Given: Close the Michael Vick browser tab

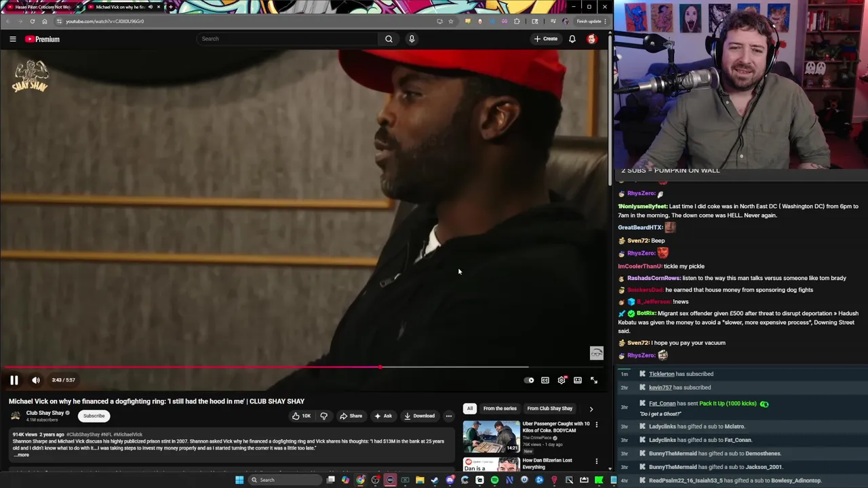Looking at the screenshot, I should point(158,7).
